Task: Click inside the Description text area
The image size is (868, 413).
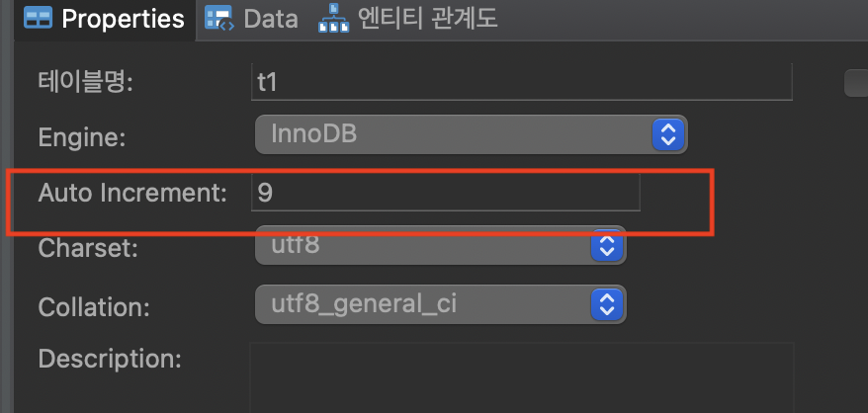Action: click(x=521, y=377)
